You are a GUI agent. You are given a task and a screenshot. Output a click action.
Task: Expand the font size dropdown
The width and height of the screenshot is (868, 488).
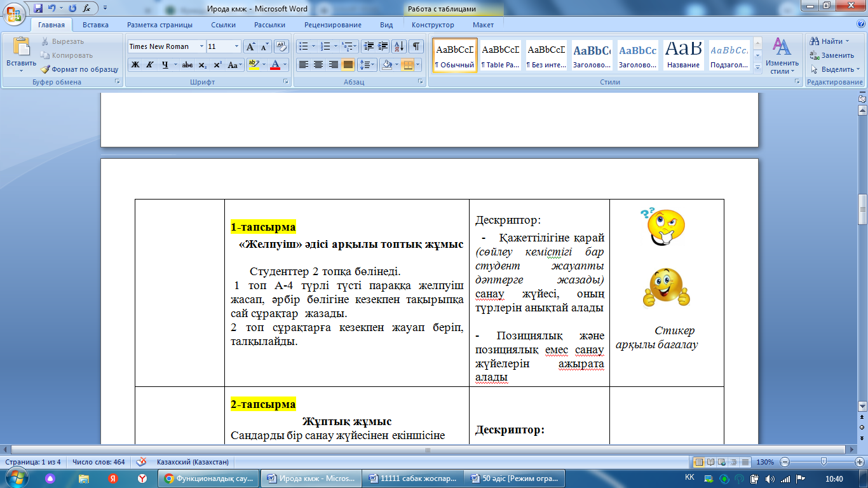(x=237, y=46)
